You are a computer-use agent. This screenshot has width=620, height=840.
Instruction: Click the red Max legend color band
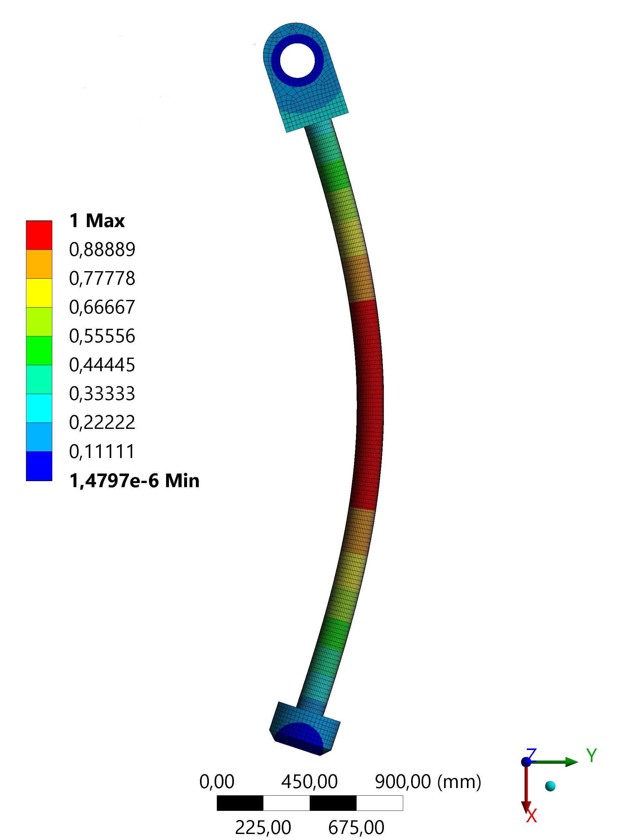click(x=39, y=235)
